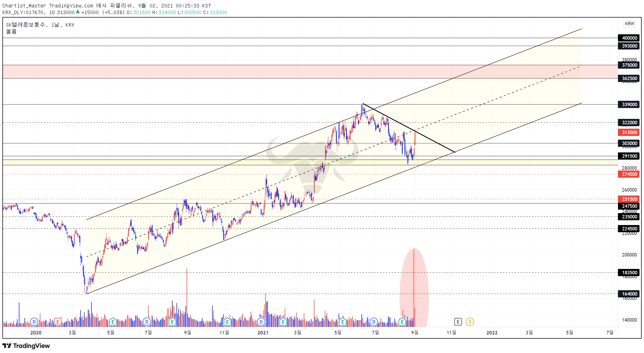
Task: Select the 339000 price level label
Action: 629,105
